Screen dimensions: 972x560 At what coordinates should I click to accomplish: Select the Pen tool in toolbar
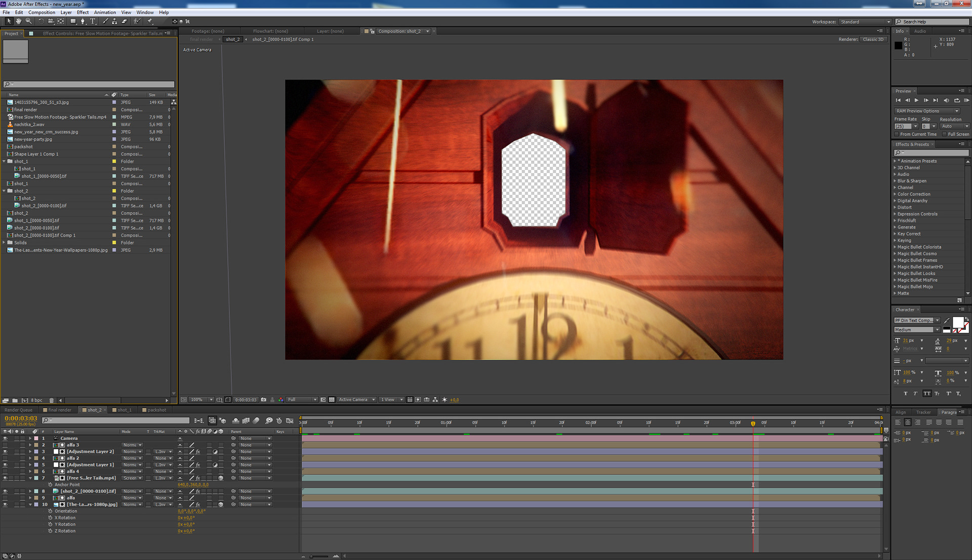pyautogui.click(x=83, y=21)
